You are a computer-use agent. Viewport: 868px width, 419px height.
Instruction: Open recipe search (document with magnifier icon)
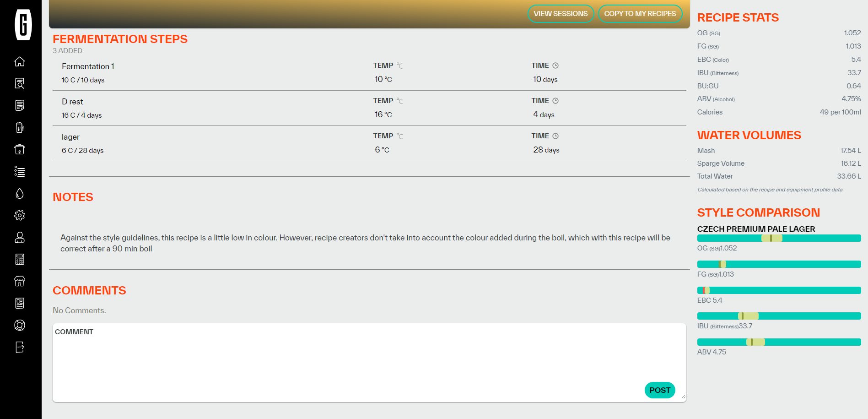coord(20,83)
